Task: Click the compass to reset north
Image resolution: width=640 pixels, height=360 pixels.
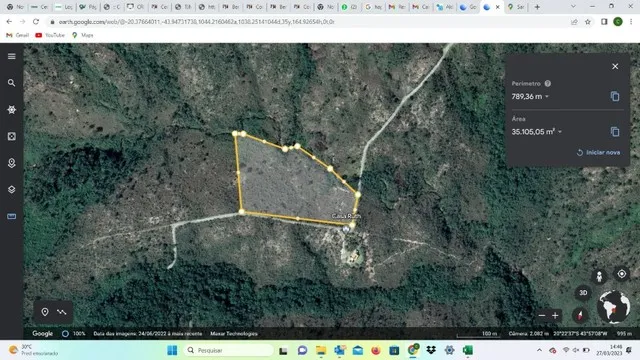Action: point(580,315)
